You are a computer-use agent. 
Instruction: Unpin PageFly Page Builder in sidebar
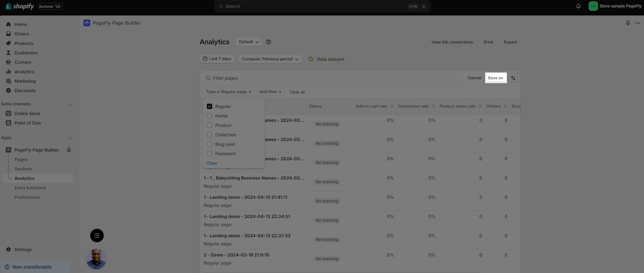[x=69, y=150]
